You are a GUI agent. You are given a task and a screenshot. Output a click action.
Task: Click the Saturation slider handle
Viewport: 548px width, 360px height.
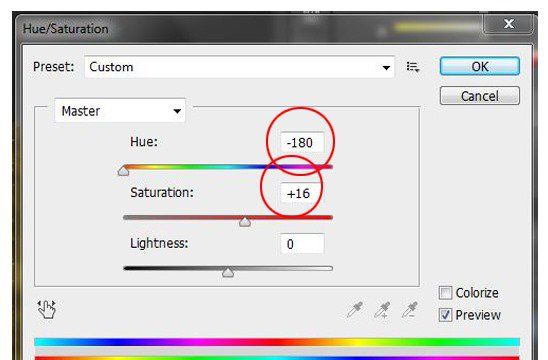point(245,222)
